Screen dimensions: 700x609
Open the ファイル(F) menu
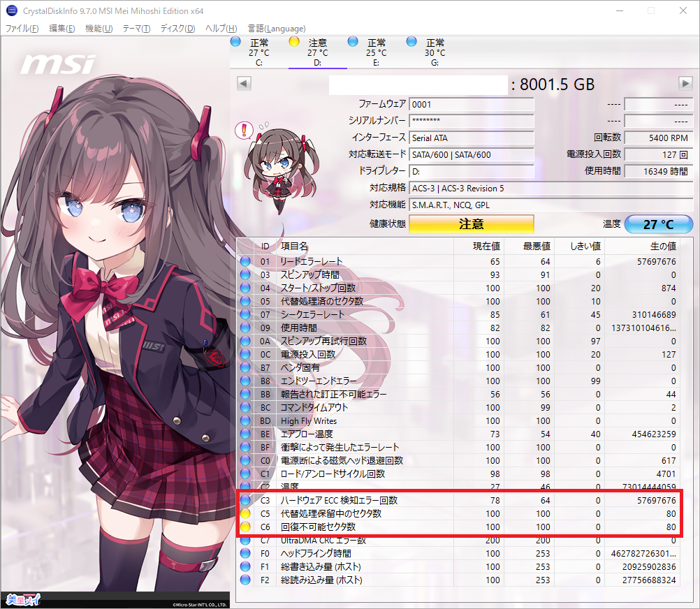pyautogui.click(x=22, y=29)
